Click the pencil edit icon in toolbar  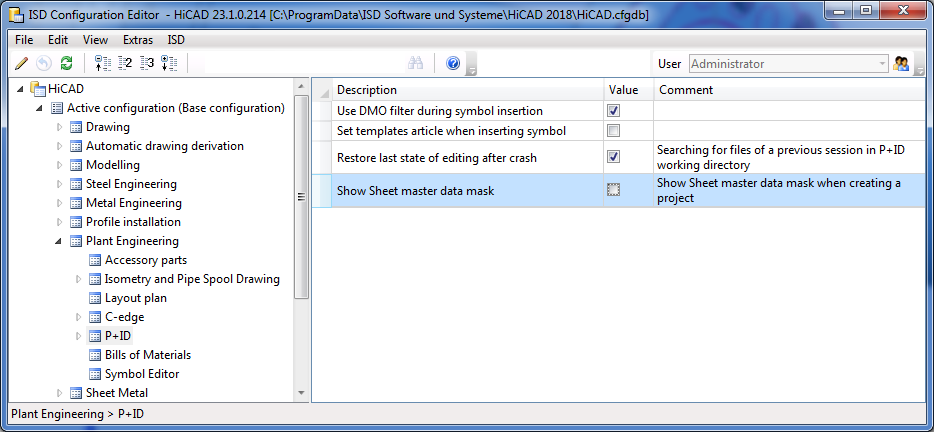[x=22, y=63]
